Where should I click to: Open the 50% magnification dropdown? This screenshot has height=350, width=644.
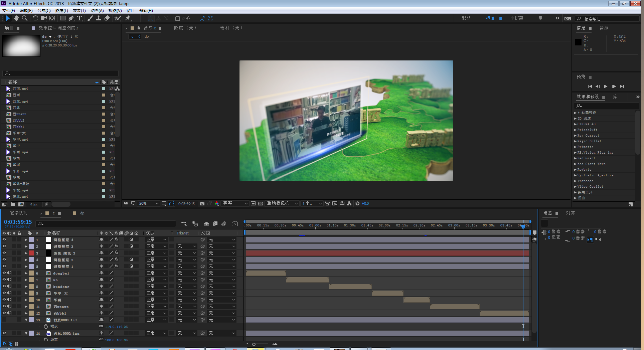coord(148,203)
